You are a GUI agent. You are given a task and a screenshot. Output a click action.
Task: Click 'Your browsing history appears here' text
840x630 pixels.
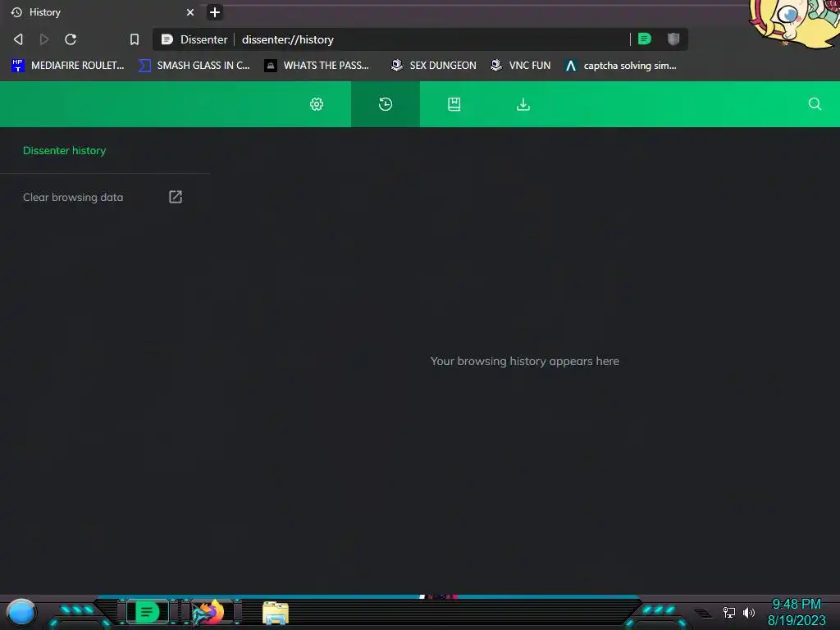[524, 361]
